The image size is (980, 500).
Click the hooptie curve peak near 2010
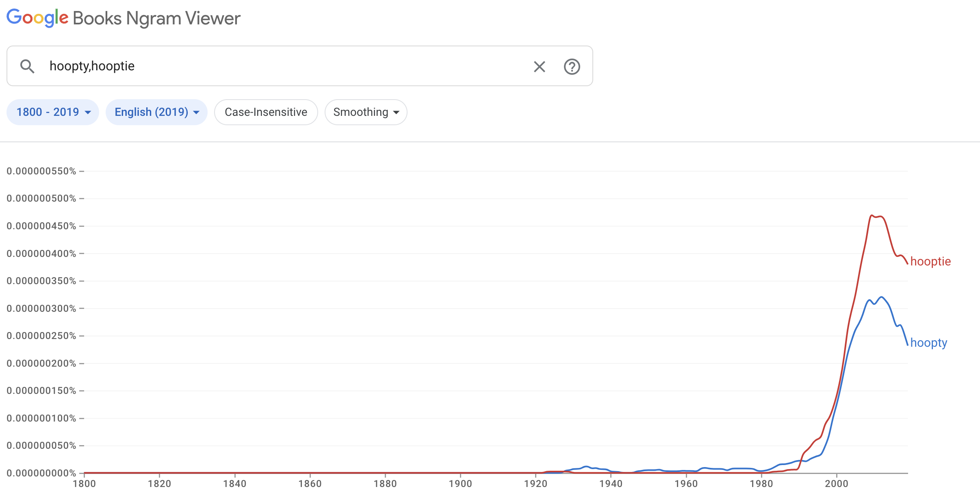(x=872, y=215)
